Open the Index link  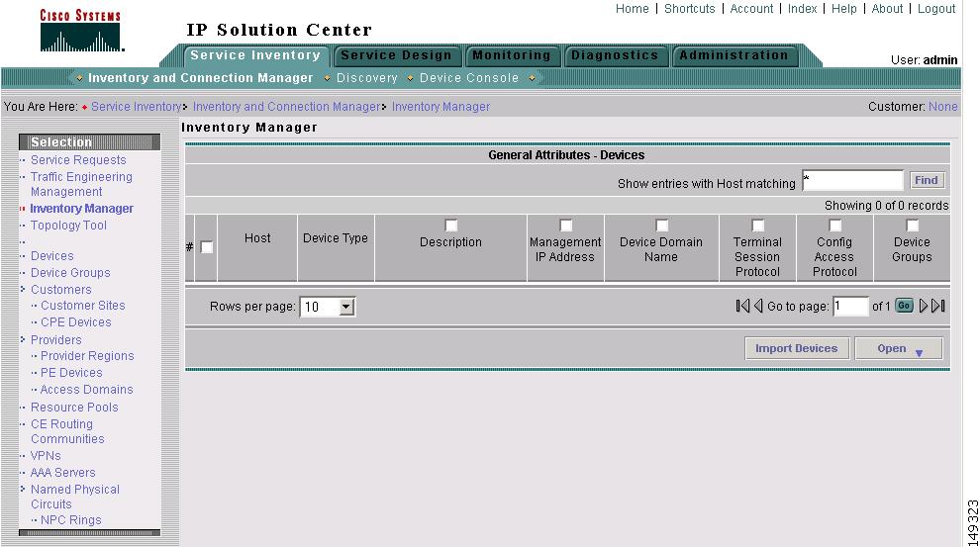[802, 9]
